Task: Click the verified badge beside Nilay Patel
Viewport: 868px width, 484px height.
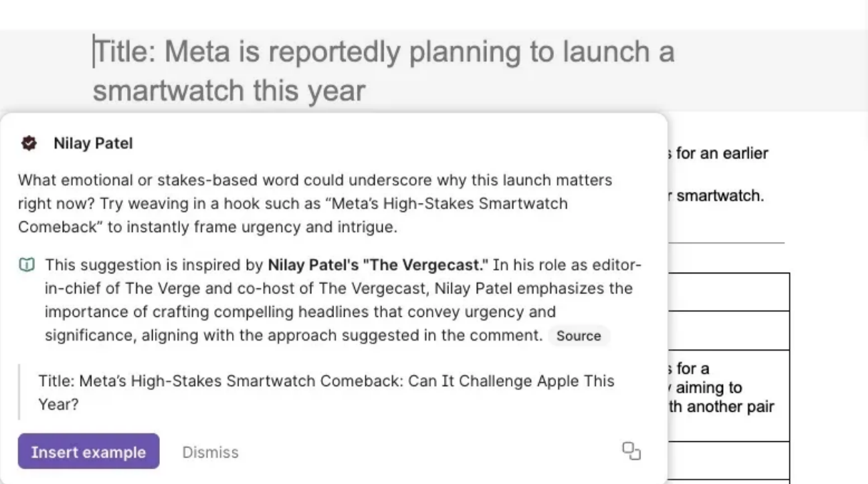Action: 29,143
